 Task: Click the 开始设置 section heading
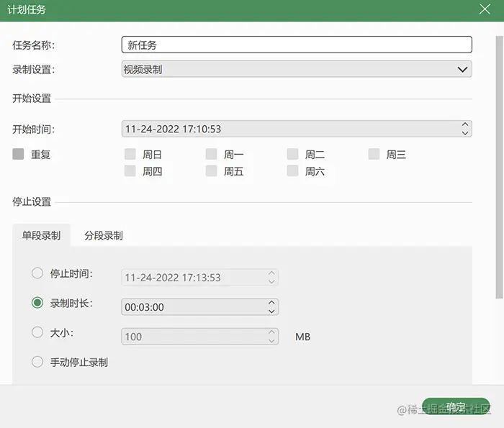click(32, 99)
